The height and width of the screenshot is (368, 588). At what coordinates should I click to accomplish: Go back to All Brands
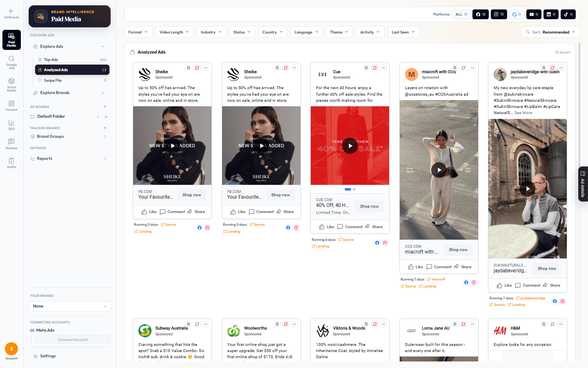click(x=11, y=13)
